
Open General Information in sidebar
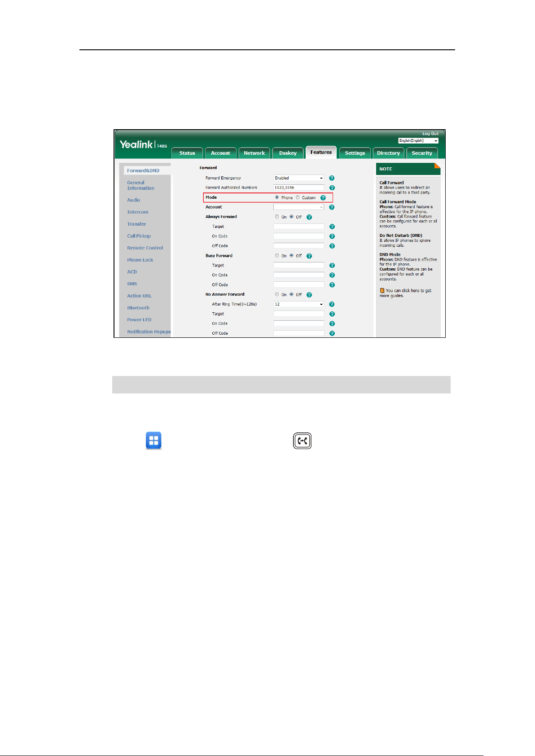coord(140,185)
